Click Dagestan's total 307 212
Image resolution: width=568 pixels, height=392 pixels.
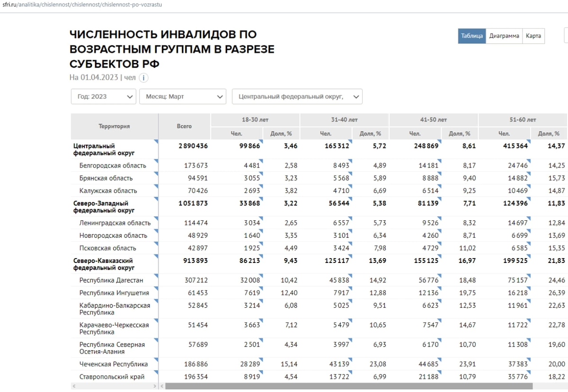pos(196,280)
